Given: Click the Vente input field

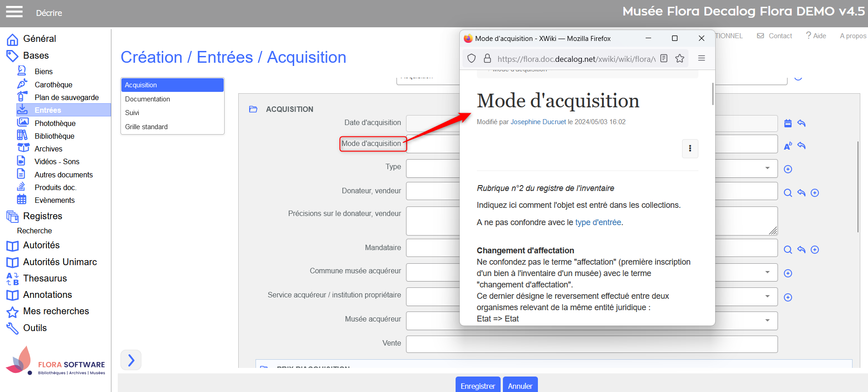Looking at the screenshot, I should 591,344.
